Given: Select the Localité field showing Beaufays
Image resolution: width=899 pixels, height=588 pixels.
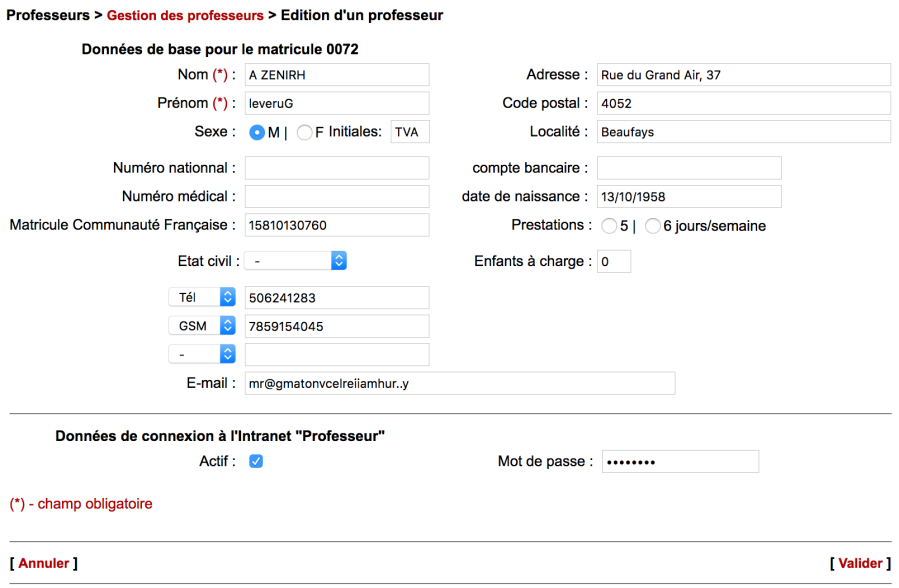Looking at the screenshot, I should (744, 131).
